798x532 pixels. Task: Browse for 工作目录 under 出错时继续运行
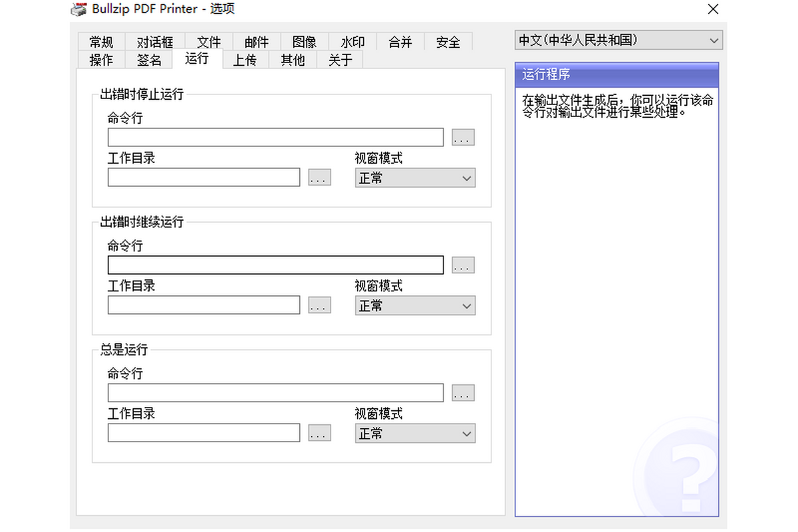(x=320, y=305)
